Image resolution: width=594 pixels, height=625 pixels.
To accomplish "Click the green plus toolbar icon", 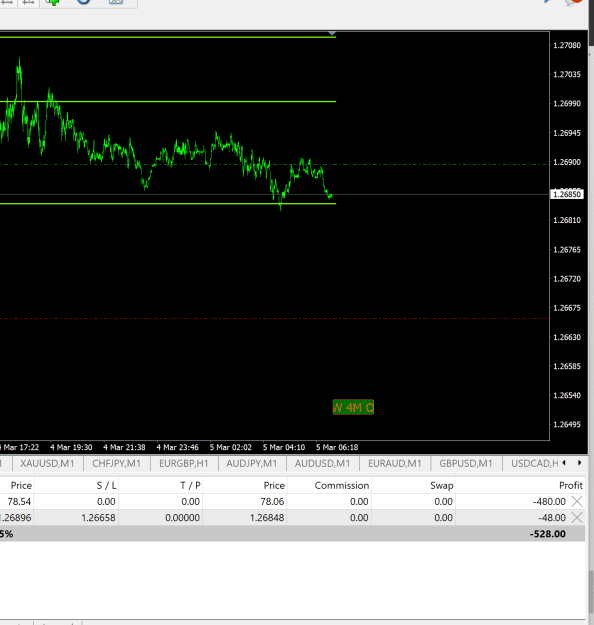I will (52, 2).
